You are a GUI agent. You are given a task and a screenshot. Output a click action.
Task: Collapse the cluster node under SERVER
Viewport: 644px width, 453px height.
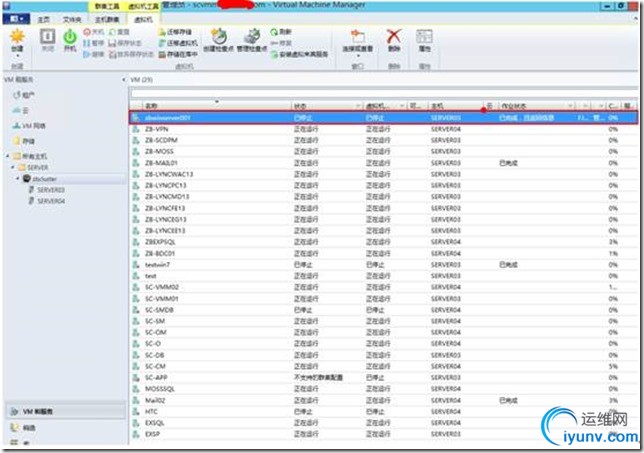(18, 178)
